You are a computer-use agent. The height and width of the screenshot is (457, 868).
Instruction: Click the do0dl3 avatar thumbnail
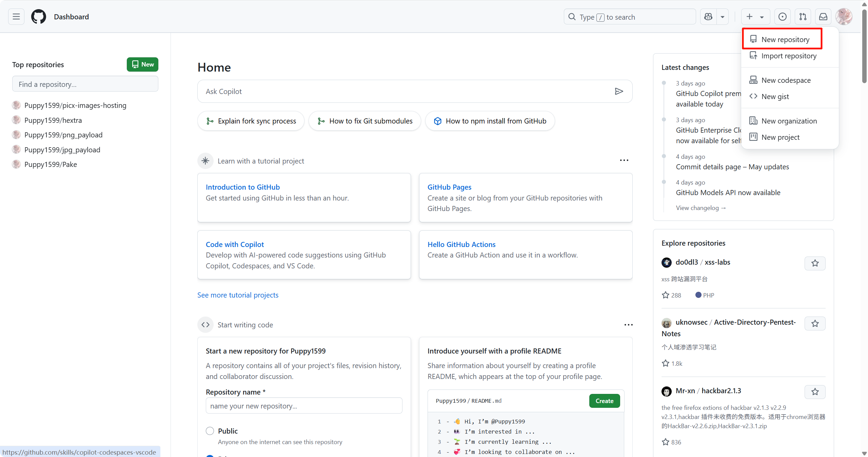tap(666, 262)
